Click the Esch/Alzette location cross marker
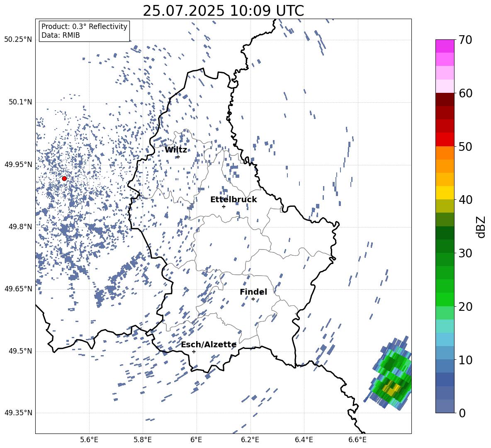491x448 pixels. tap(194, 351)
